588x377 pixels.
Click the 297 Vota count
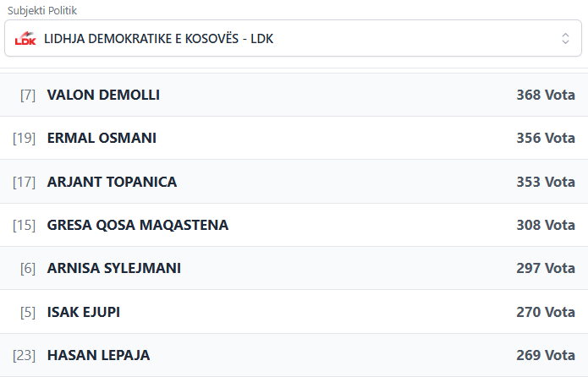[x=545, y=268]
